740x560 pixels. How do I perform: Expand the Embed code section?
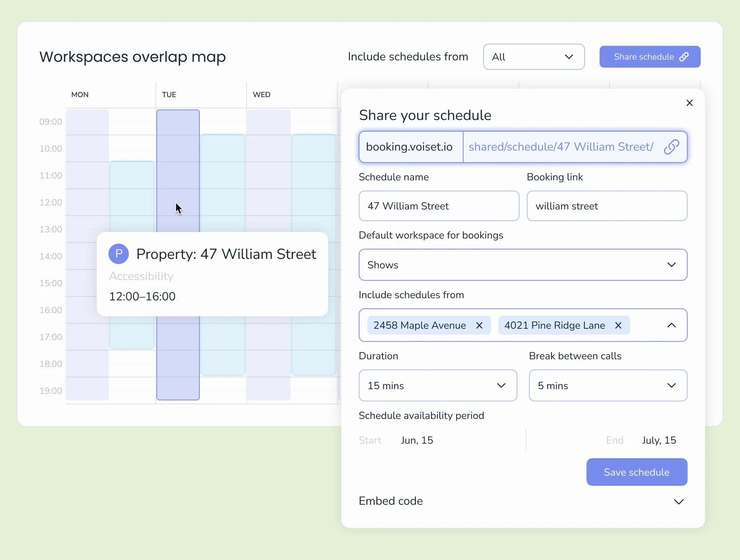pyautogui.click(x=678, y=501)
